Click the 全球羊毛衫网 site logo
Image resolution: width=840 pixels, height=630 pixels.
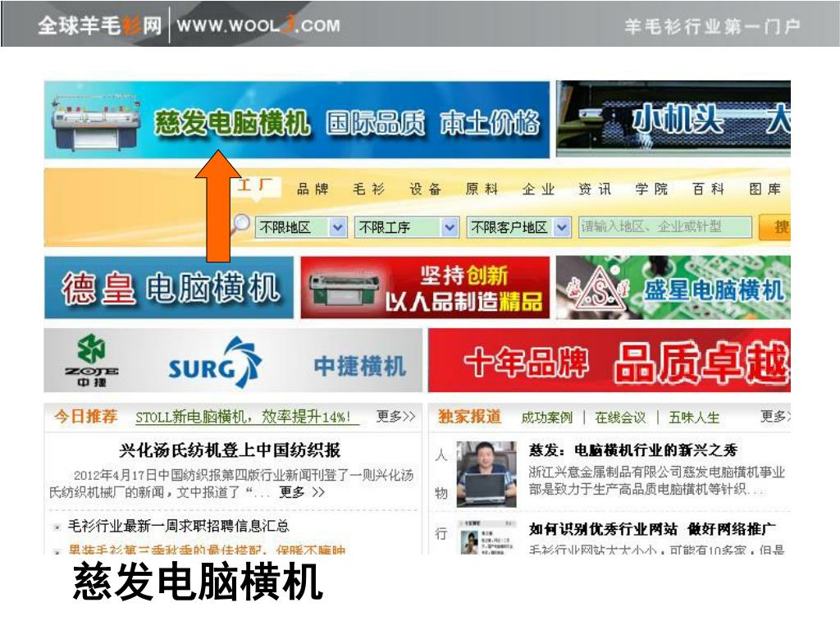point(99,25)
